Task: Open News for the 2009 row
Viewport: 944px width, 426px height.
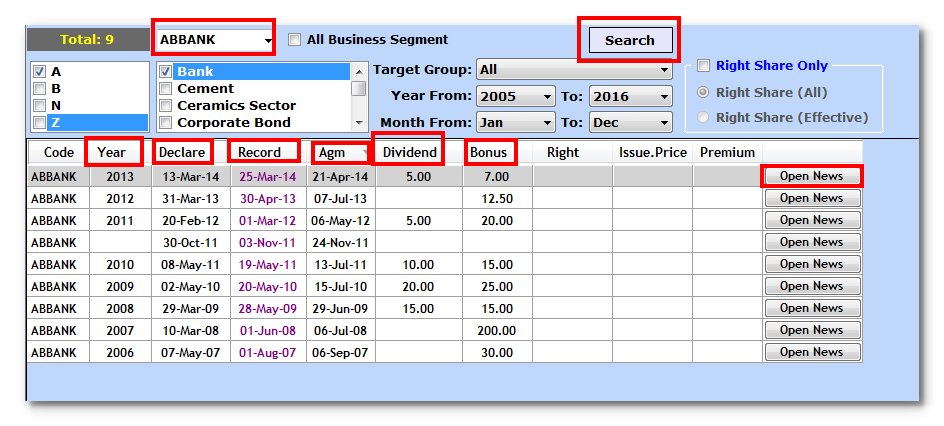Action: tap(812, 286)
